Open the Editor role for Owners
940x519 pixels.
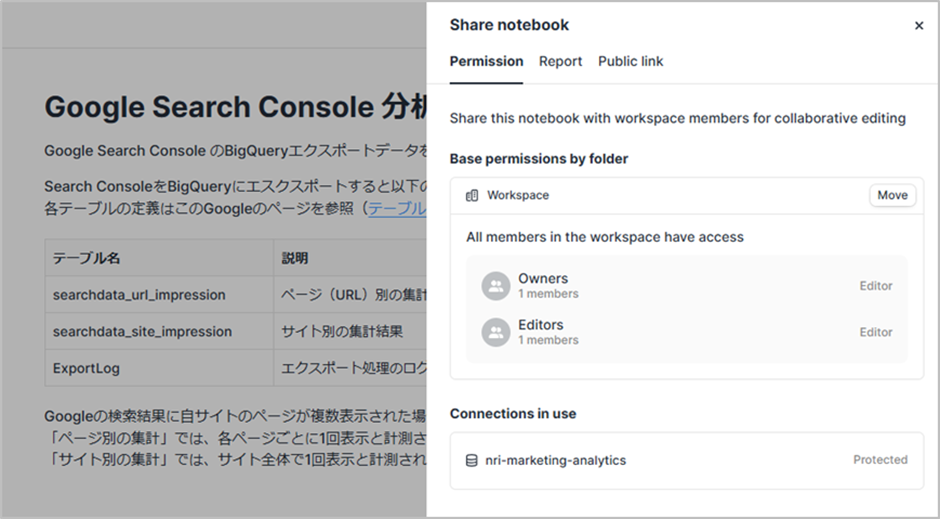click(x=875, y=286)
